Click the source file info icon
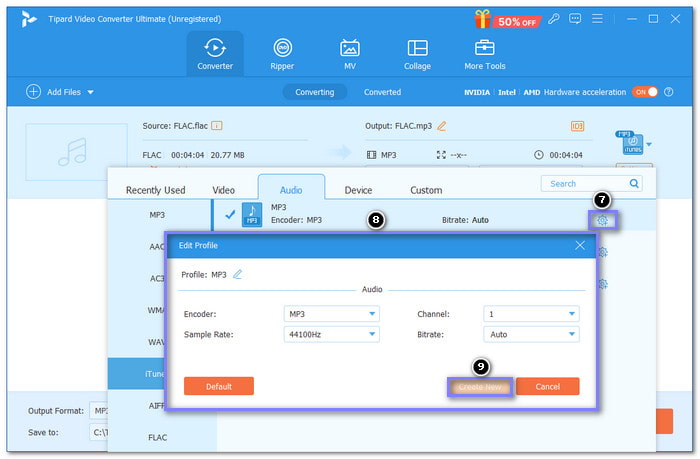This screenshot has height=459, width=700. click(x=217, y=126)
